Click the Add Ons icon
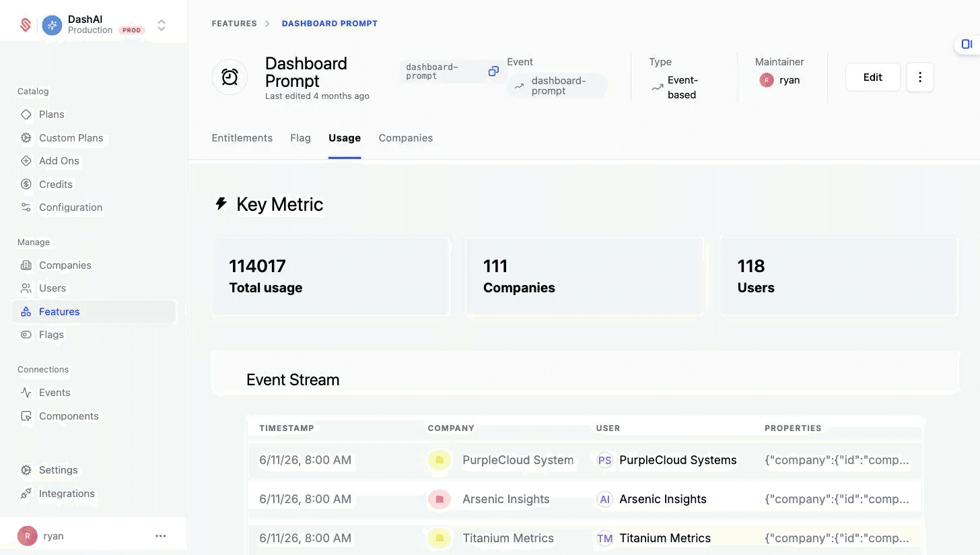The height and width of the screenshot is (555, 980). (26, 161)
